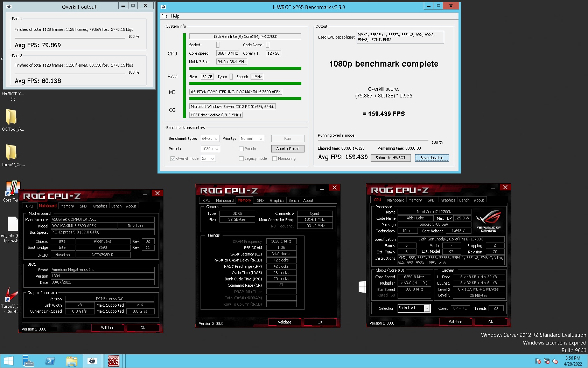
Task: Open the Help menu in HWBOT x265
Action: (175, 16)
